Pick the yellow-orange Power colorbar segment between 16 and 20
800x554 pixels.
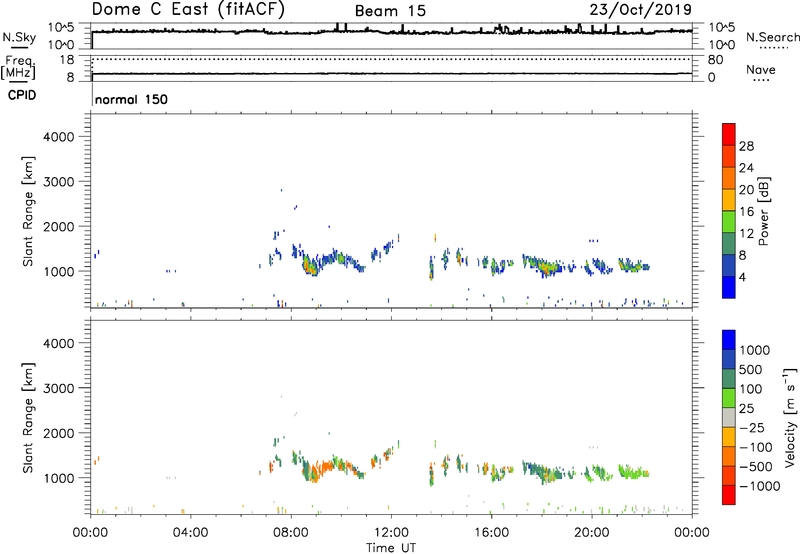click(729, 199)
